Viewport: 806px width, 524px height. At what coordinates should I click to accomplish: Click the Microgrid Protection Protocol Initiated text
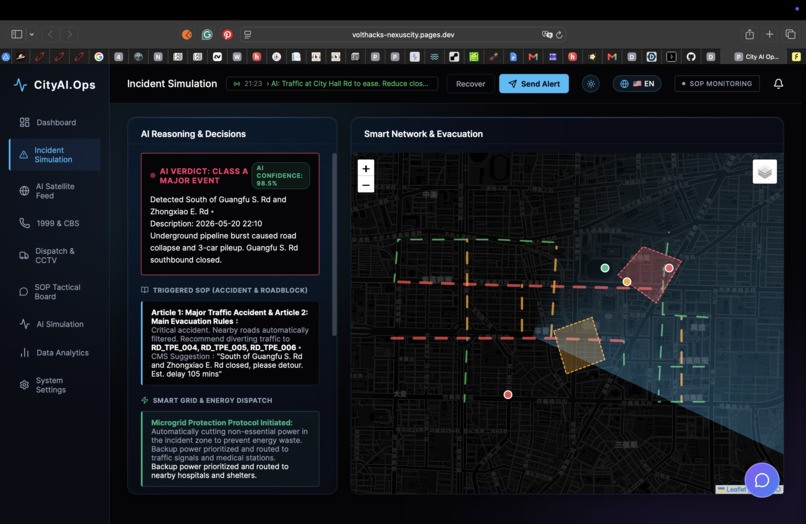tap(222, 423)
